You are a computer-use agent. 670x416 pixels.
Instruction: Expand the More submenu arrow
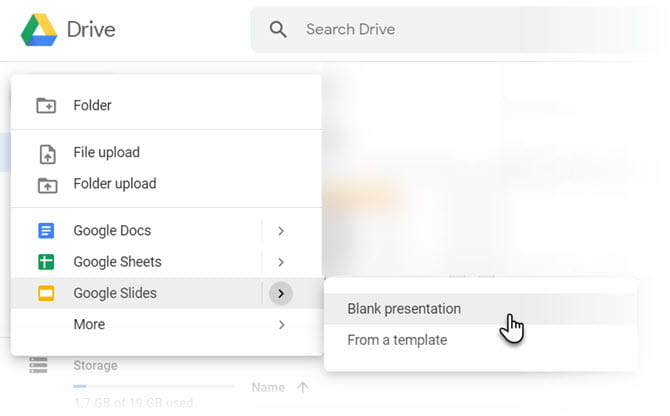click(x=282, y=325)
